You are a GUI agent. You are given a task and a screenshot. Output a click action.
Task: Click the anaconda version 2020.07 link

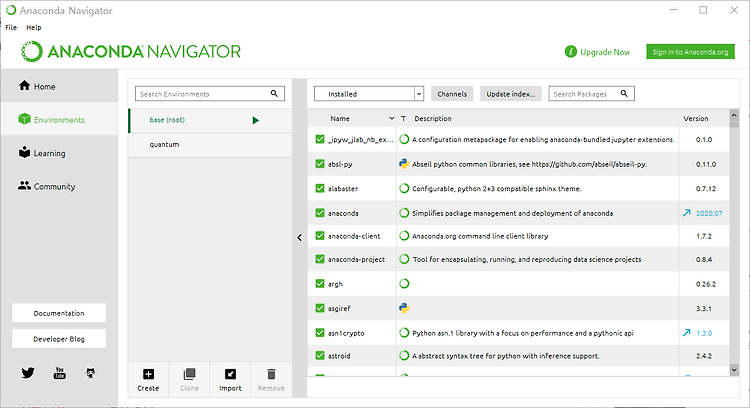click(x=709, y=213)
